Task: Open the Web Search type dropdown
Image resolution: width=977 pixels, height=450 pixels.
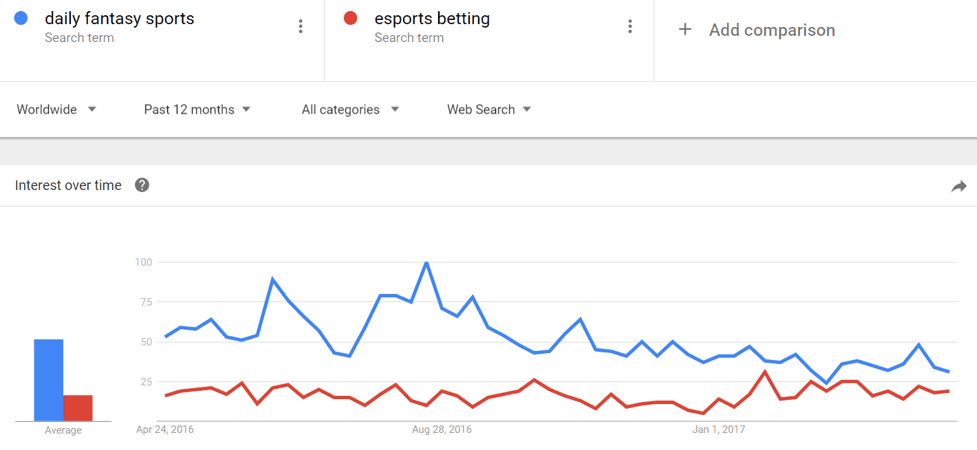Action: (x=489, y=110)
